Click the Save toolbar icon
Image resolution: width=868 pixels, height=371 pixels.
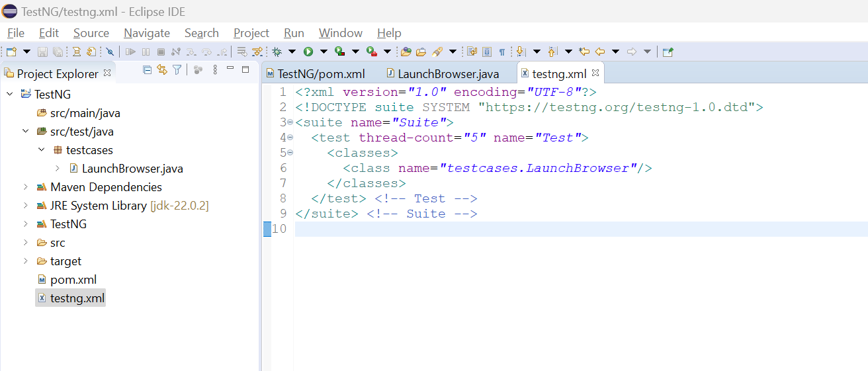[42, 52]
